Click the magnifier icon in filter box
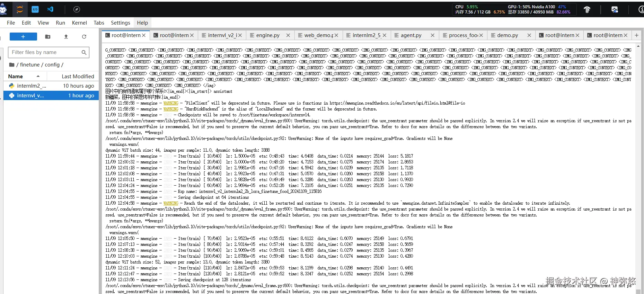This screenshot has width=644, height=294. coord(84,52)
